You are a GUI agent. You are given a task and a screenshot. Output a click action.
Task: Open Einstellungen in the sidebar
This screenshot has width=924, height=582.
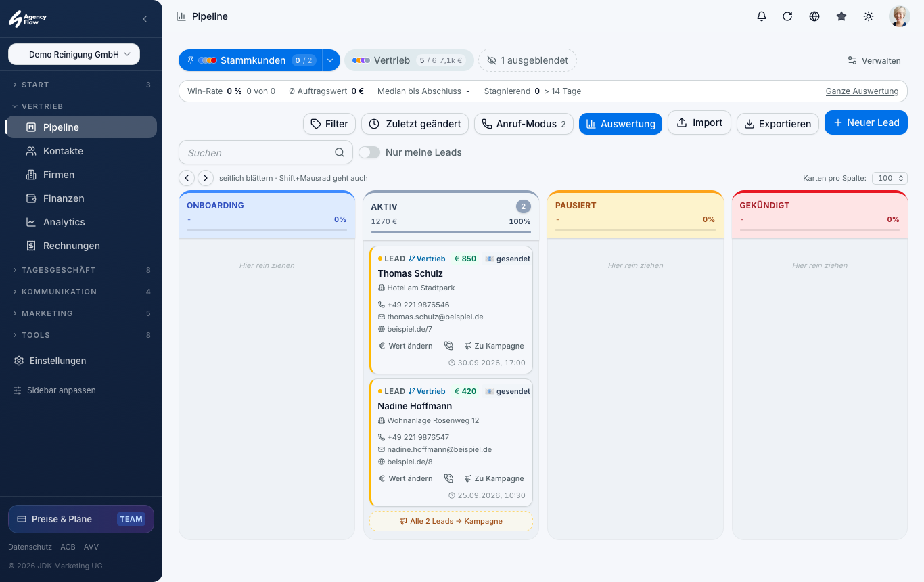tap(81, 361)
